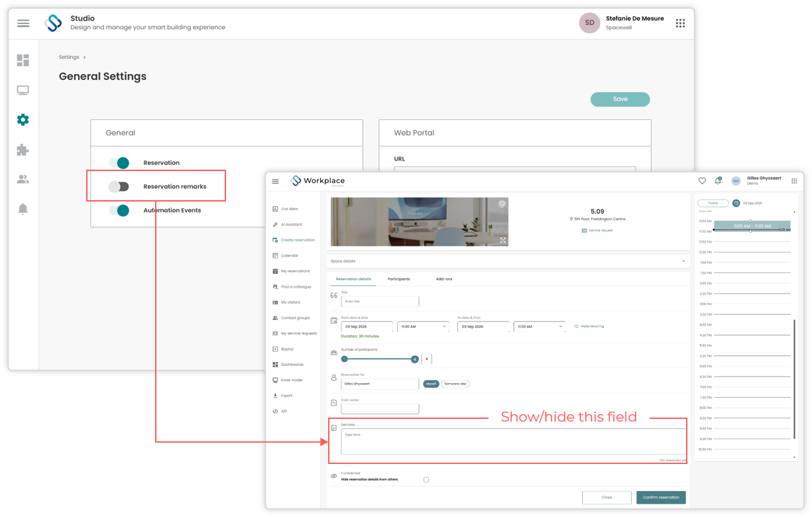Open the users icon in Studio sidebar
This screenshot has height=517, width=812.
tap(23, 180)
